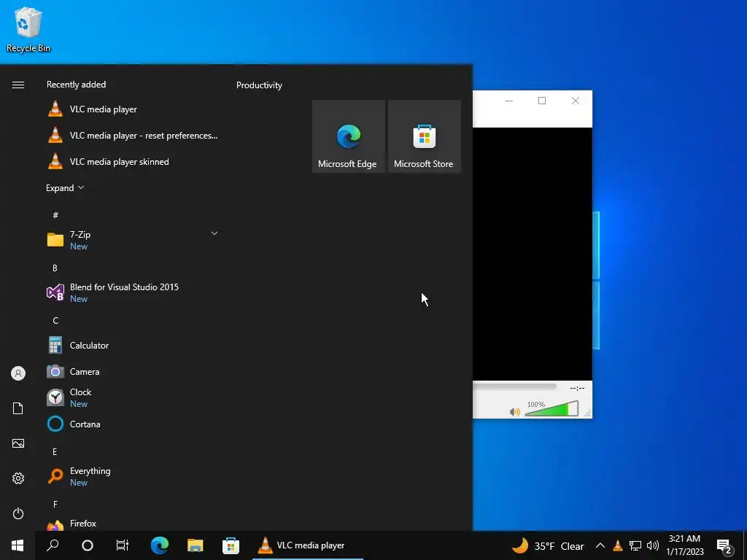Select the B letter index header
Viewport: 747px width, 560px height.
point(55,268)
